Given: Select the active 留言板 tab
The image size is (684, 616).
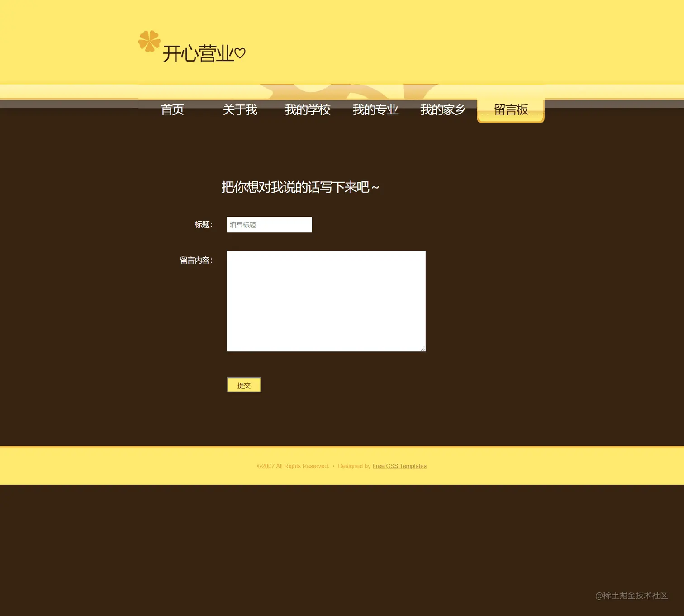Looking at the screenshot, I should 511,110.
